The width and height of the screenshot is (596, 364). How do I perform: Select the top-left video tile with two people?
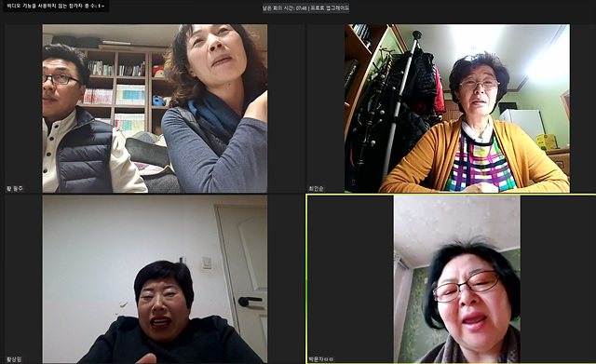tap(155, 108)
